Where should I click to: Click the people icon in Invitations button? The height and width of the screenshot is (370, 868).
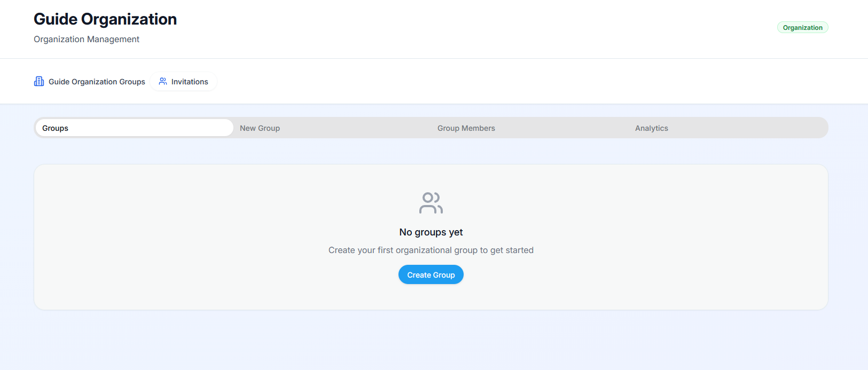click(x=163, y=81)
